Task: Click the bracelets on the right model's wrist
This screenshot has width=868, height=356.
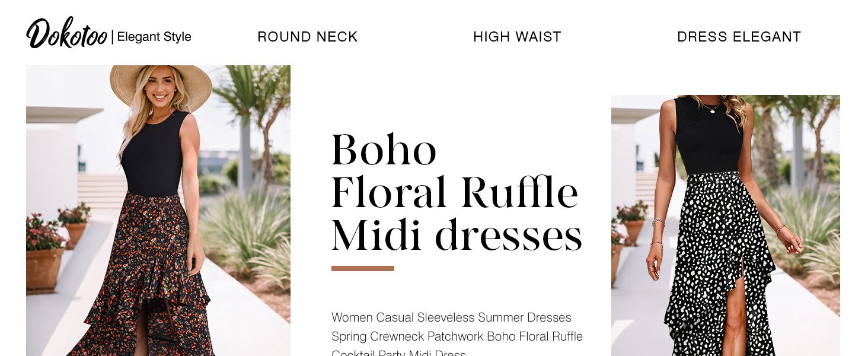Action: click(657, 231)
